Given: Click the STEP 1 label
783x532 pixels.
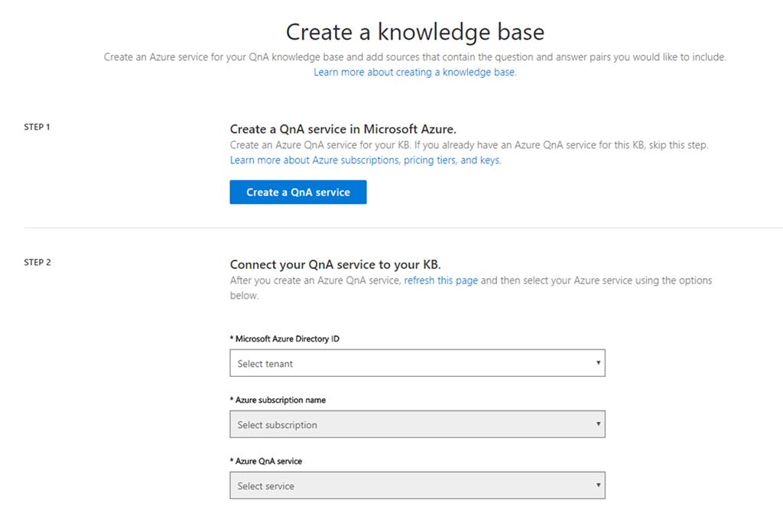Looking at the screenshot, I should (x=37, y=127).
